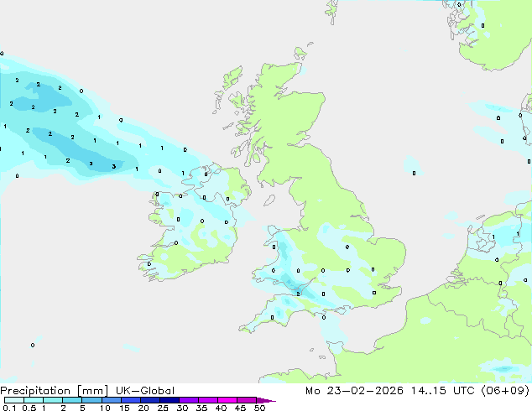Click the '14..15 UTC' time text
The image size is (532, 411).
point(442,391)
